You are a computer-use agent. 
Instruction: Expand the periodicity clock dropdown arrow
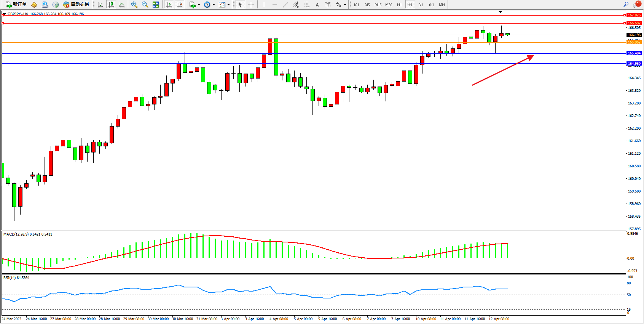pyautogui.click(x=214, y=5)
